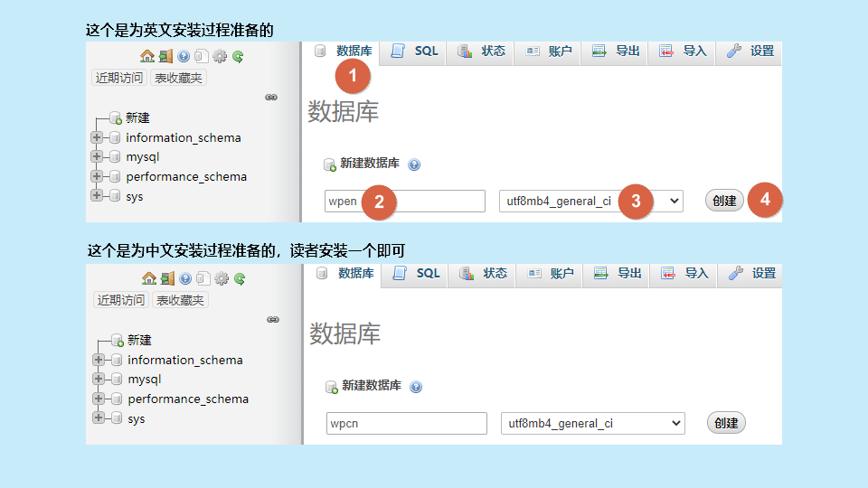Click the chain link icon in lower sidebar

click(273, 320)
